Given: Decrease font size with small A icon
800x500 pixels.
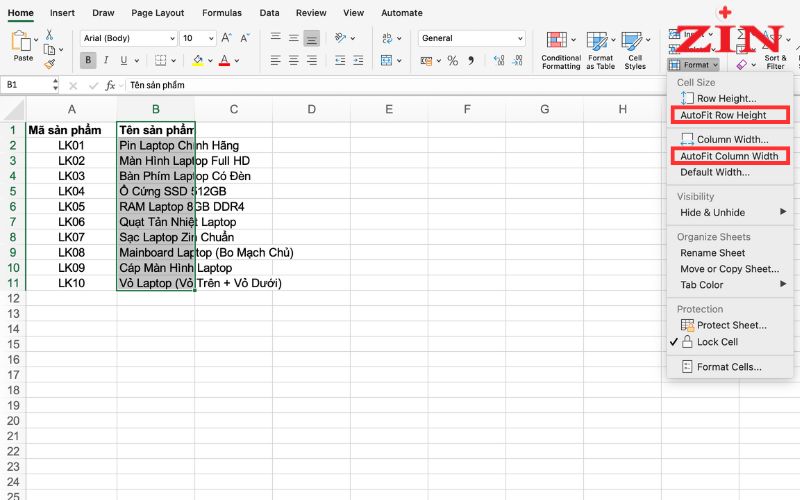Looking at the screenshot, I should (245, 38).
